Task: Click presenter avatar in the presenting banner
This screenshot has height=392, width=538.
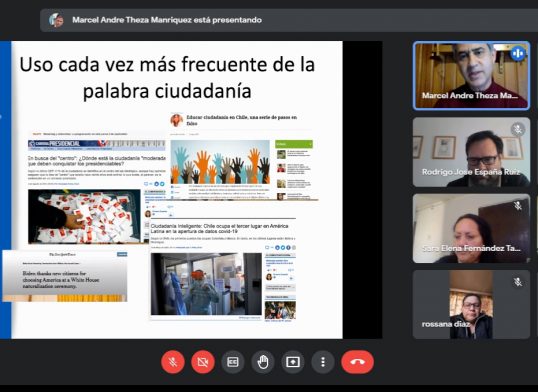Action: pyautogui.click(x=56, y=20)
